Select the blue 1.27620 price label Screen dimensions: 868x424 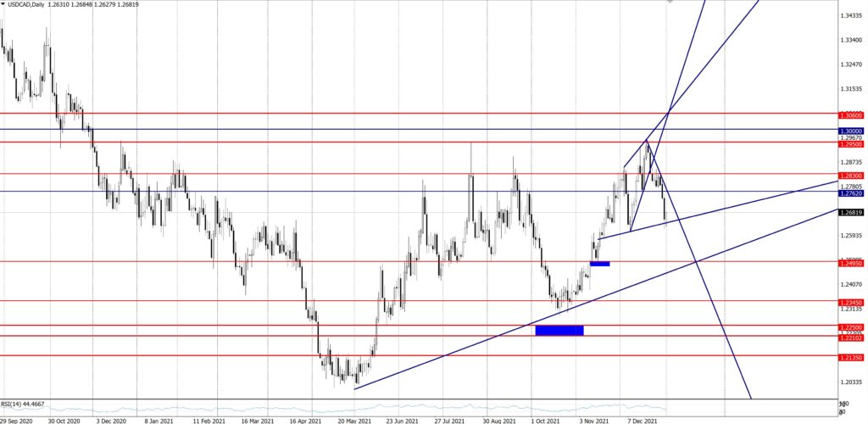[x=851, y=193]
